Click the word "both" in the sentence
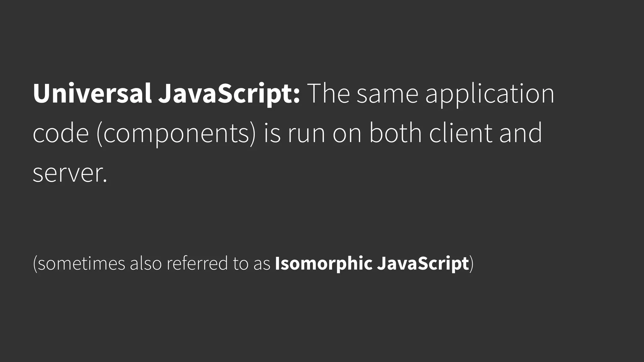The width and height of the screenshot is (644, 362). pyautogui.click(x=395, y=133)
